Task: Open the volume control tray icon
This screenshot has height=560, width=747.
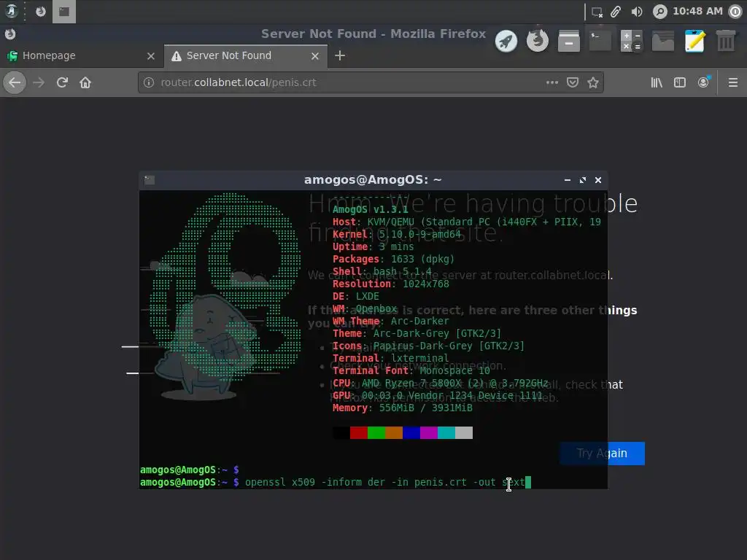Action: point(637,12)
